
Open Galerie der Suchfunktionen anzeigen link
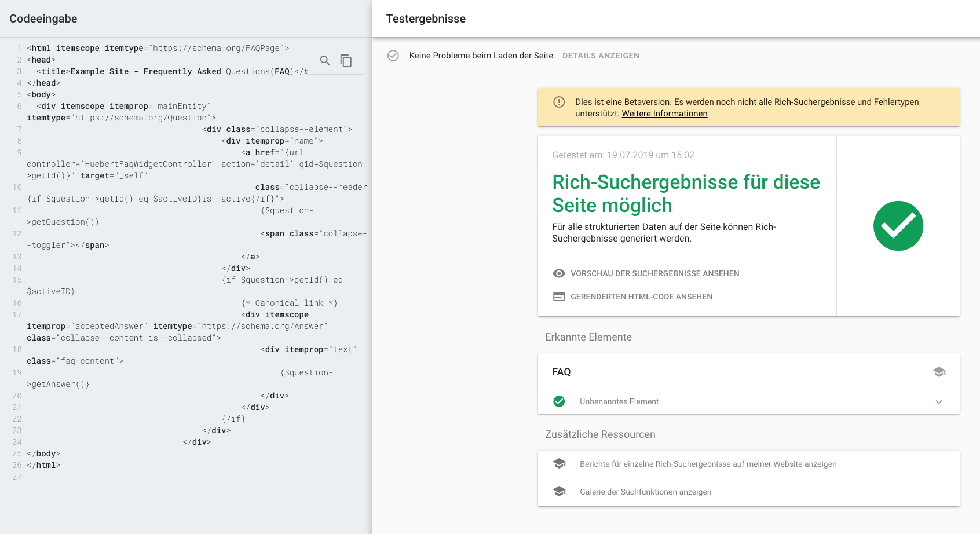[x=645, y=492]
